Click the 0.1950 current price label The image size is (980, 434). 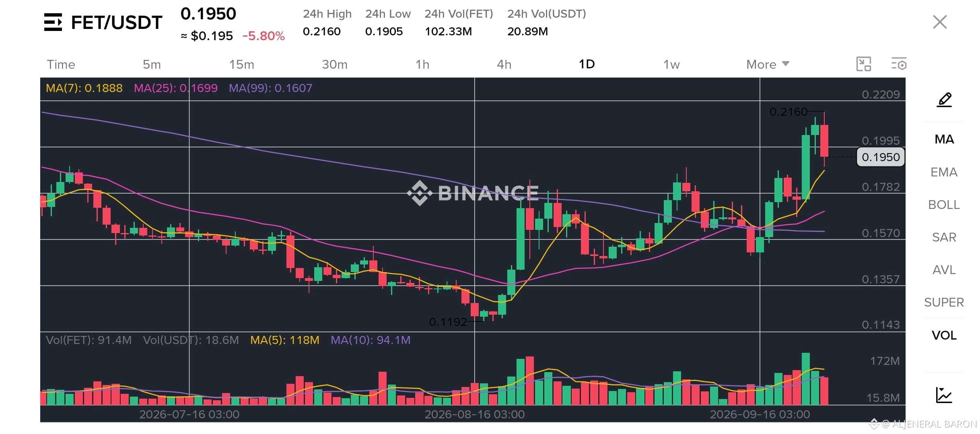pyautogui.click(x=881, y=157)
